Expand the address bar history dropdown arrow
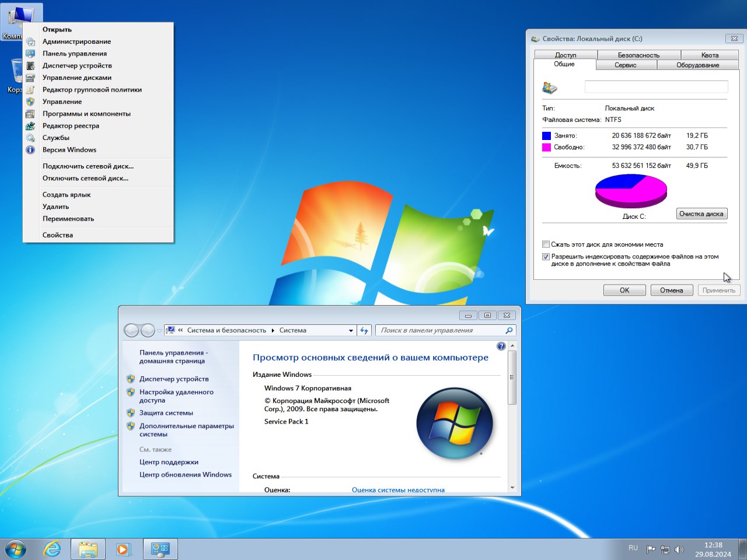Viewport: 747px width, 560px height. (351, 330)
